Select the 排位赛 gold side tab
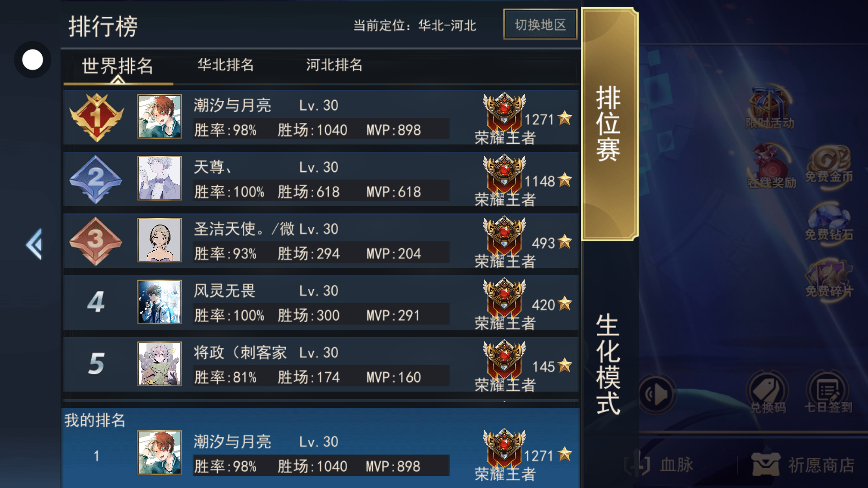Screen dimensions: 868x488 point(609,124)
